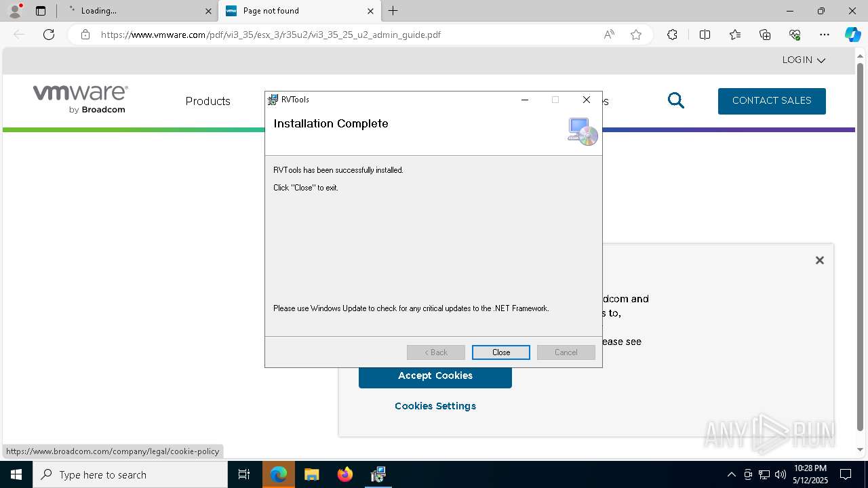Open Task View on the taskbar
The image size is (868, 488).
(x=244, y=474)
